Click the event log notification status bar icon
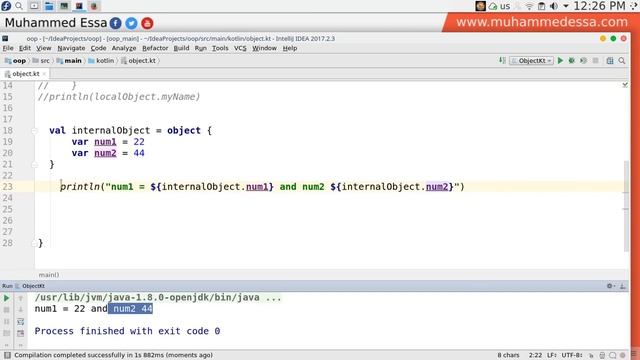 pyautogui.click(x=613, y=355)
